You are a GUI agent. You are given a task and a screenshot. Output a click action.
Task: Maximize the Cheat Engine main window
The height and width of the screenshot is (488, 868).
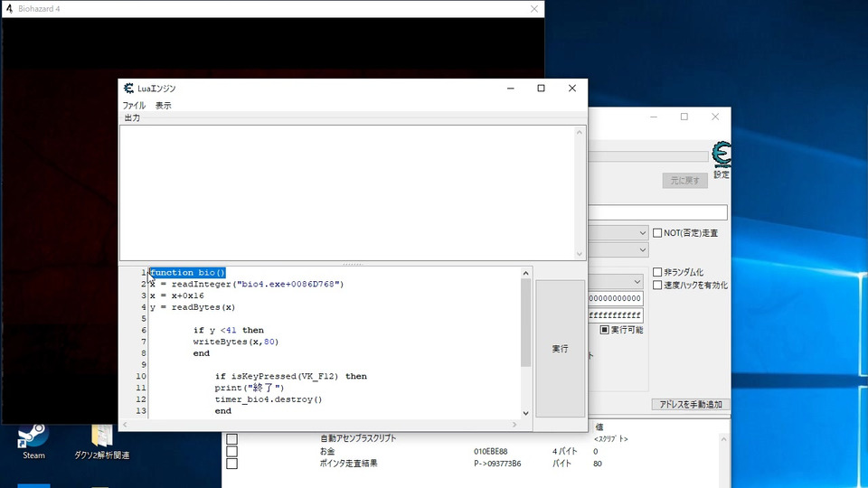(684, 117)
